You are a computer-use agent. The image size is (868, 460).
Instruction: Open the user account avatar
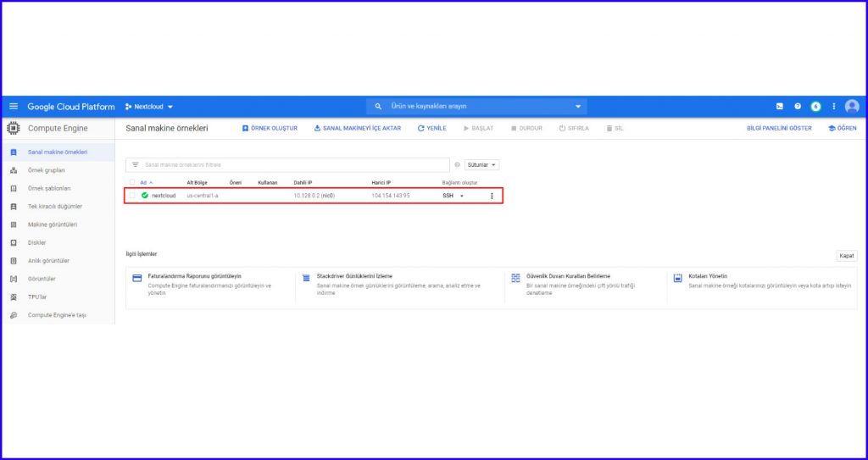tap(852, 106)
